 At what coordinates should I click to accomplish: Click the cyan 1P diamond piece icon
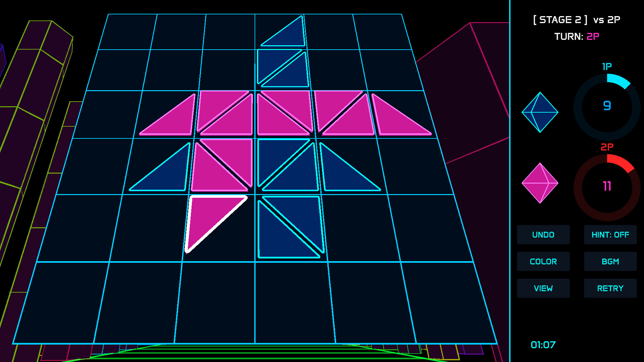[540, 112]
